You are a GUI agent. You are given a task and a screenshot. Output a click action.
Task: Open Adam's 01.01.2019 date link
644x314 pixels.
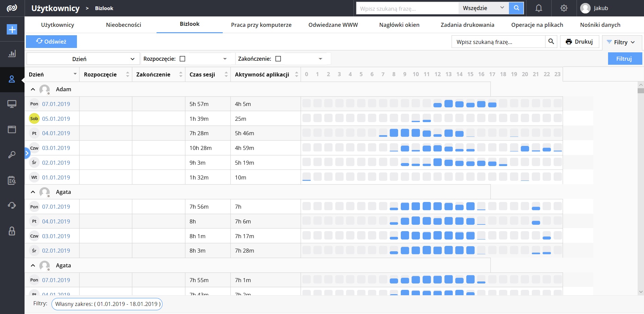(56, 177)
